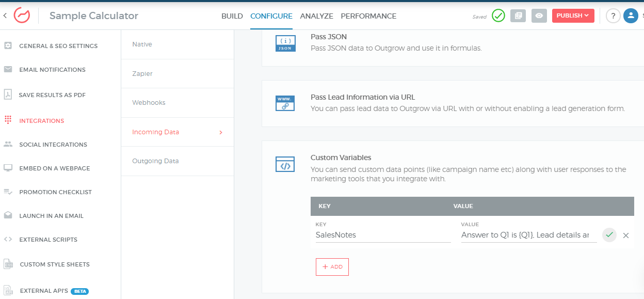This screenshot has width=644, height=299.
Task: Click the BETA badge
Action: click(80, 291)
